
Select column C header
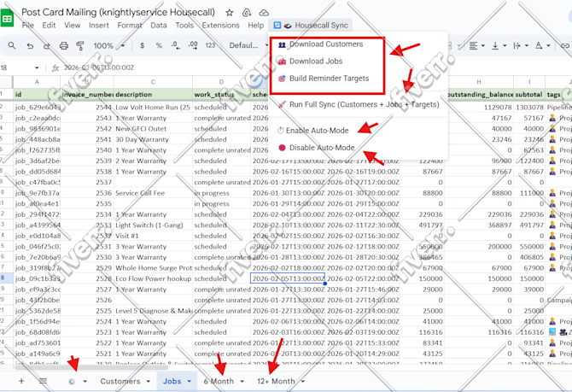(x=153, y=82)
